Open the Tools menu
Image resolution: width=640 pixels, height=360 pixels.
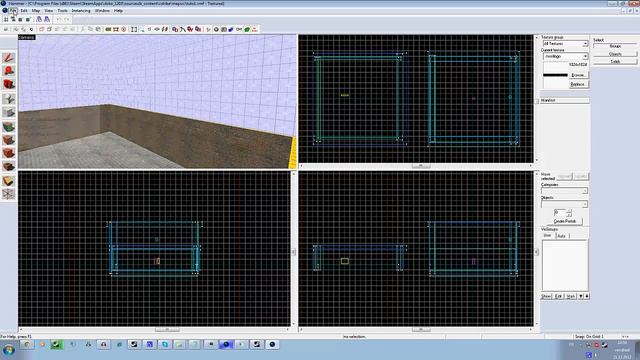[x=62, y=11]
